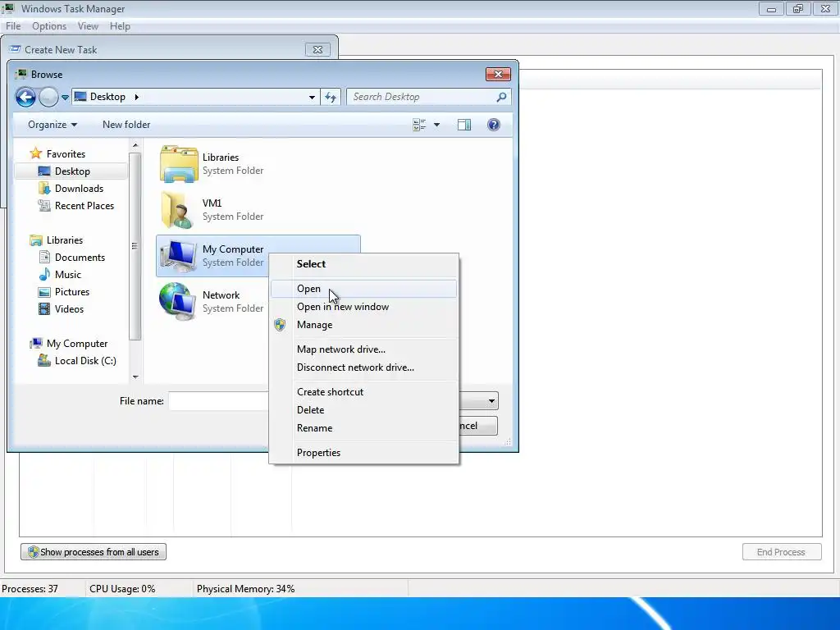Image resolution: width=840 pixels, height=630 pixels.
Task: Click the Back arrow in Browse dialog
Action: point(25,97)
